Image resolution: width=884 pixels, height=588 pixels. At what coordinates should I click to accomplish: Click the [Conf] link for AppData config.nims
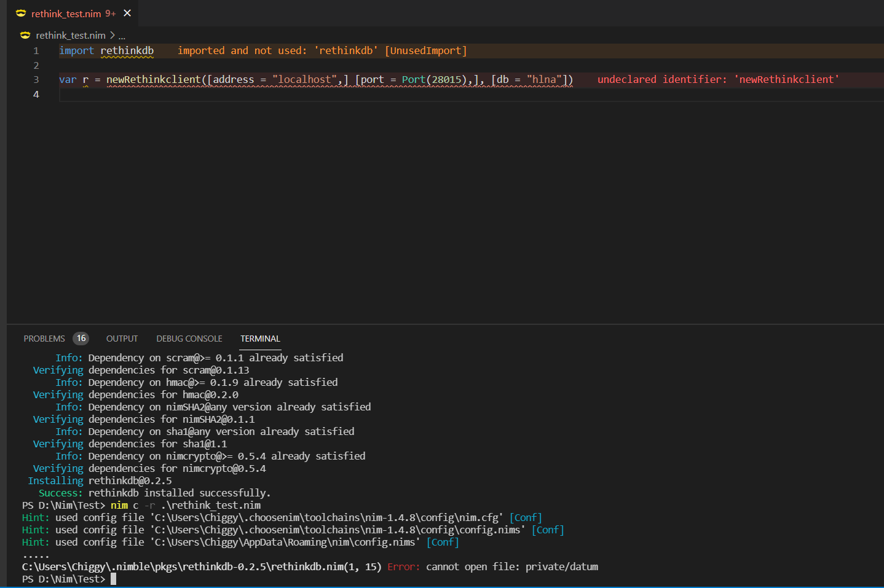tap(443, 542)
